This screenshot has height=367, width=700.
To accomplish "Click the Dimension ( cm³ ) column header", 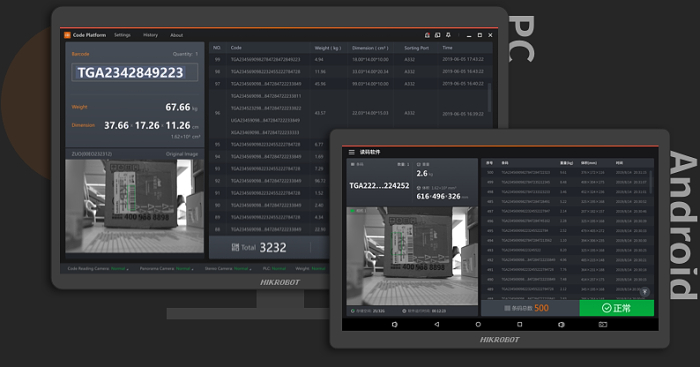I will coord(370,48).
